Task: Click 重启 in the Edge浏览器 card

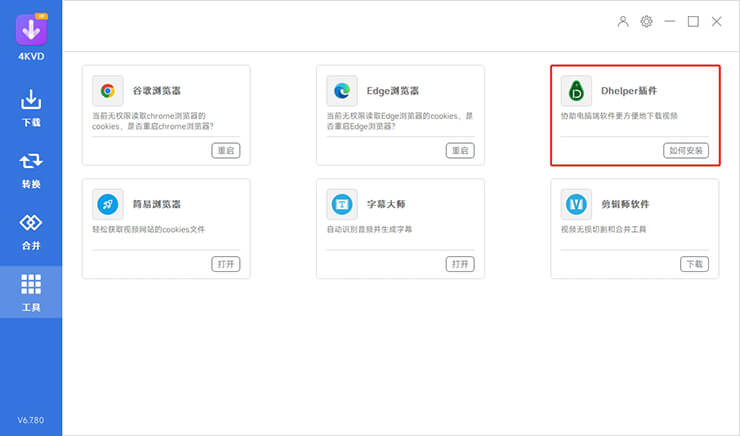Action: 460,151
